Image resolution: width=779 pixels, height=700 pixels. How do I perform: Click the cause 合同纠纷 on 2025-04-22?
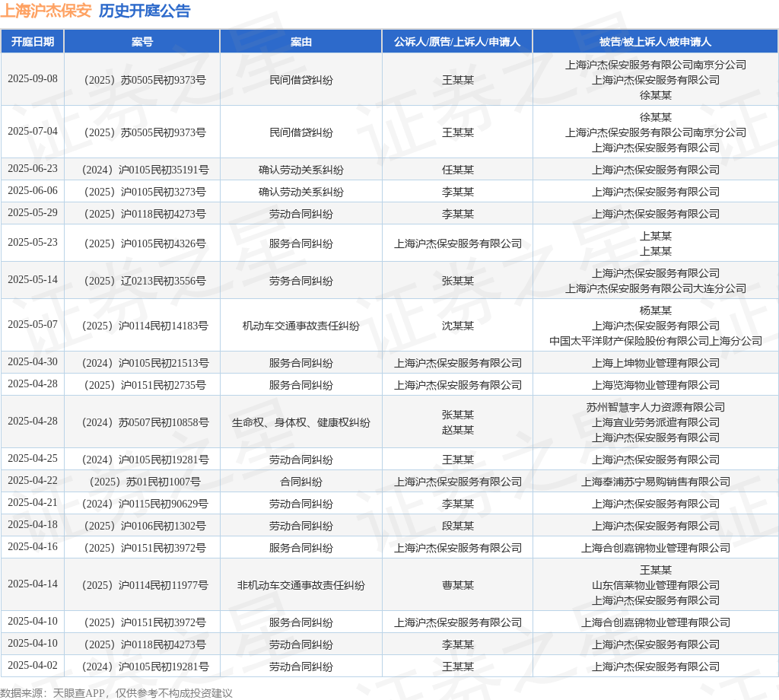[x=301, y=482]
